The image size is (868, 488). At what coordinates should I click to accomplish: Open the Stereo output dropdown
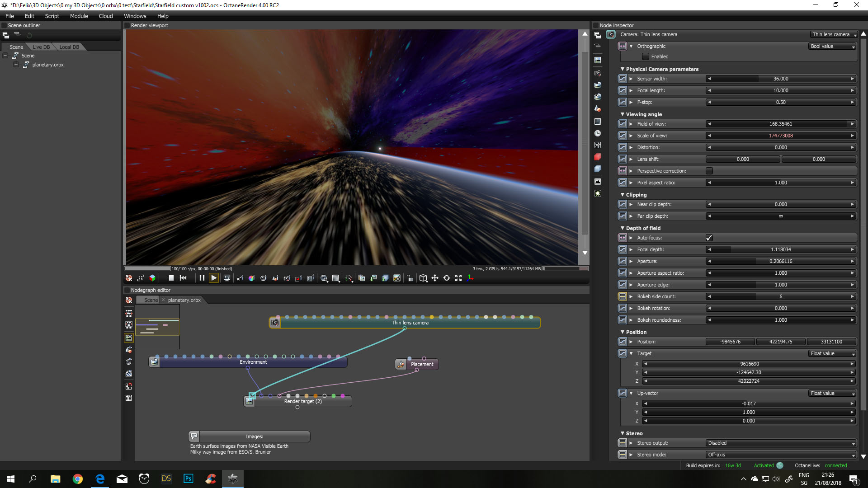(x=781, y=443)
